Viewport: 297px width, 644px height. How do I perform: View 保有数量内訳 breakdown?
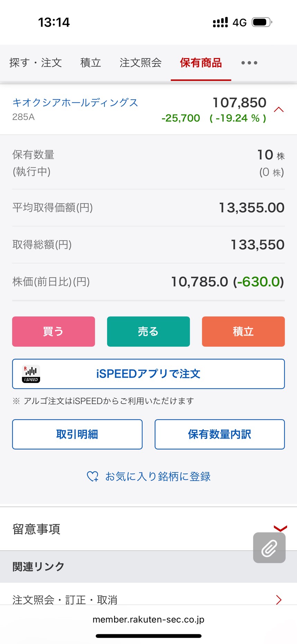click(x=220, y=434)
